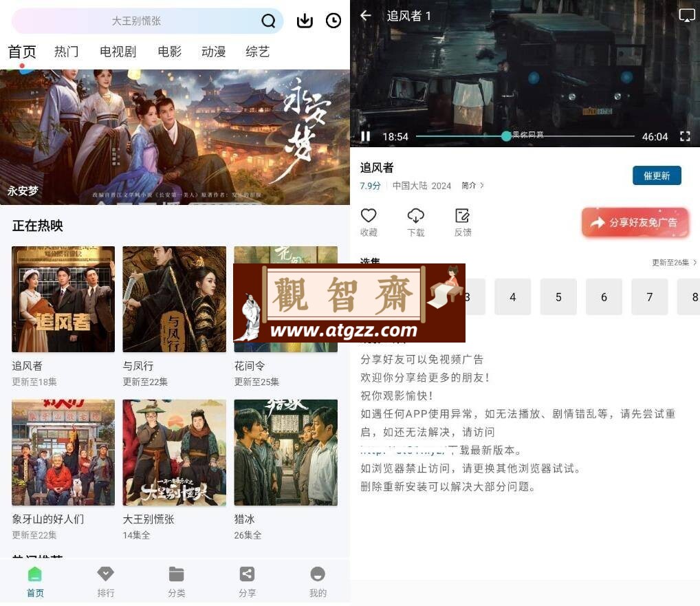
Task: Click the 分享好友免广告 button
Action: tap(635, 222)
